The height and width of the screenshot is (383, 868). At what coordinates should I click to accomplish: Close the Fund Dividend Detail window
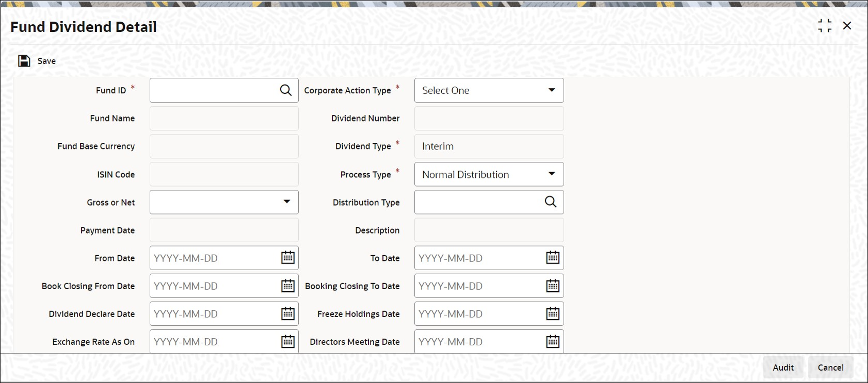[x=847, y=26]
